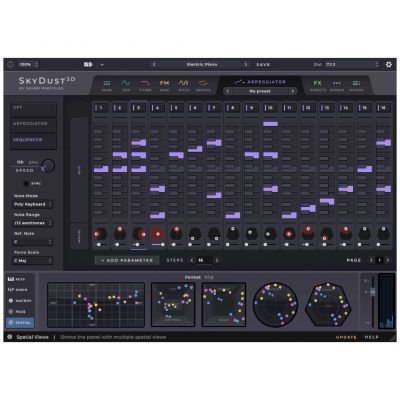Screen dimensions: 400x400
Task: Click the spatial knob under step 13
Action: (327, 234)
